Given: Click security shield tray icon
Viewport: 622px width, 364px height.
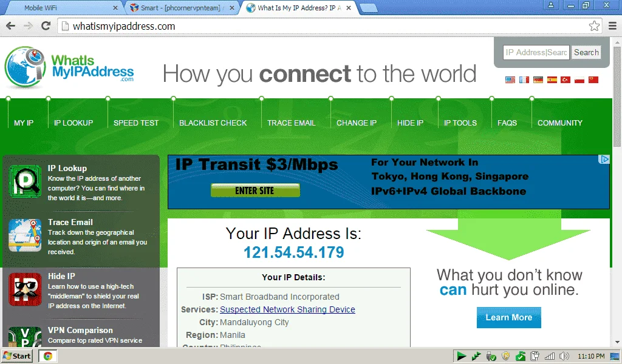Looking at the screenshot, I should [506, 356].
